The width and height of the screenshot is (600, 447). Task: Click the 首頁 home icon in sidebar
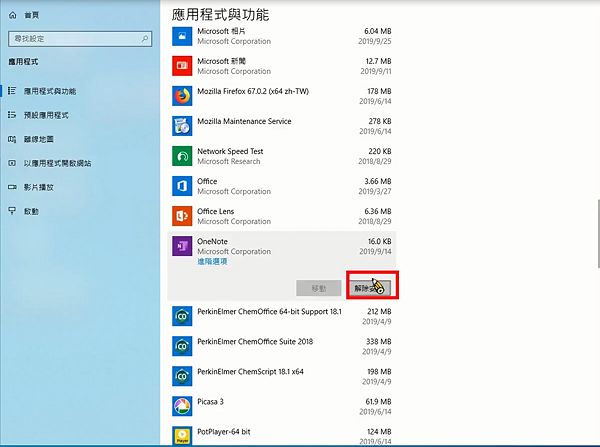[x=12, y=16]
